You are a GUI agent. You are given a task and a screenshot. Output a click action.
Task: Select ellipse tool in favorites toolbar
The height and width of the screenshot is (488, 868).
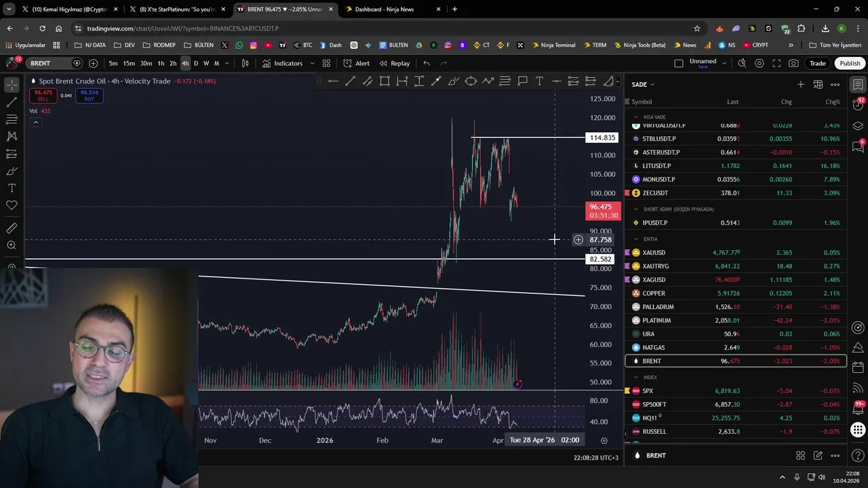pos(471,81)
